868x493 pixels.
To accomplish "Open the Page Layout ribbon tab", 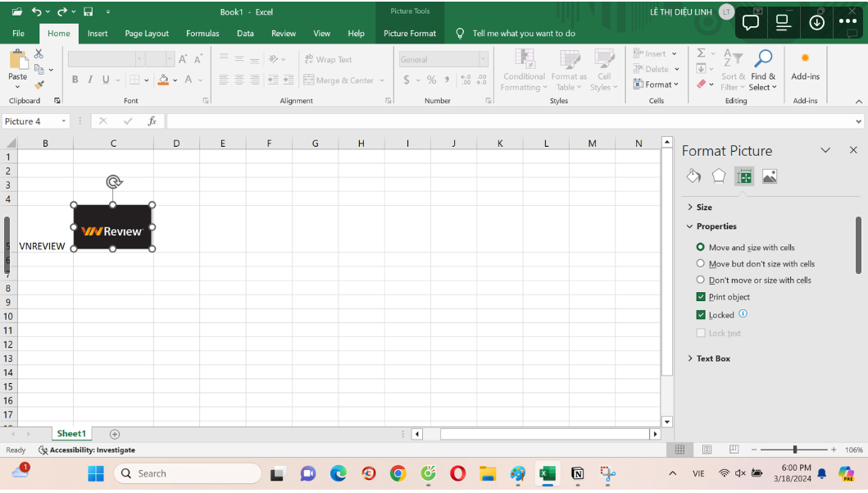I will [x=147, y=34].
